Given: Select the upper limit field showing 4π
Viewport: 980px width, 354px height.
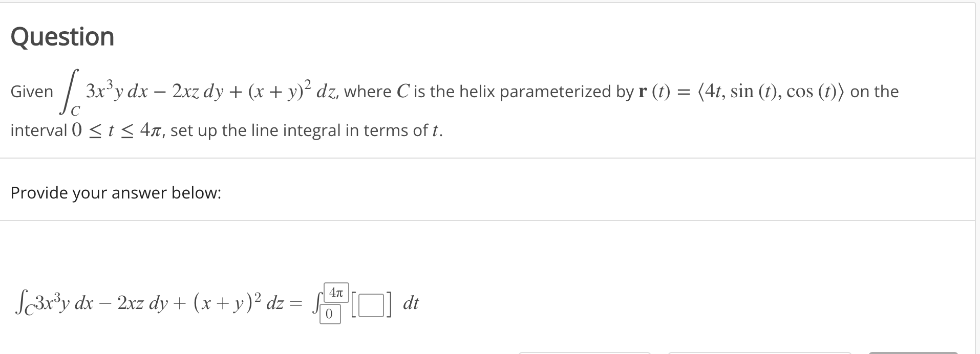Looking at the screenshot, I should 336,293.
